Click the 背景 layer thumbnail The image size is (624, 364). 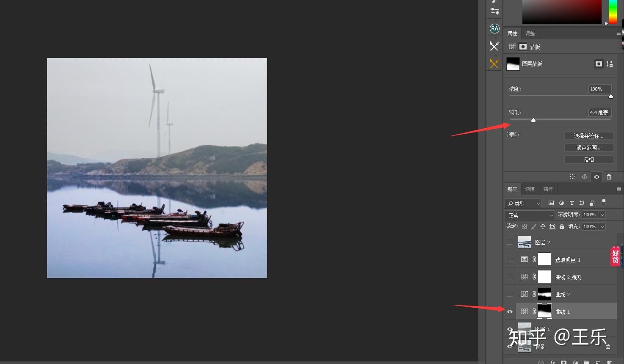(x=524, y=346)
